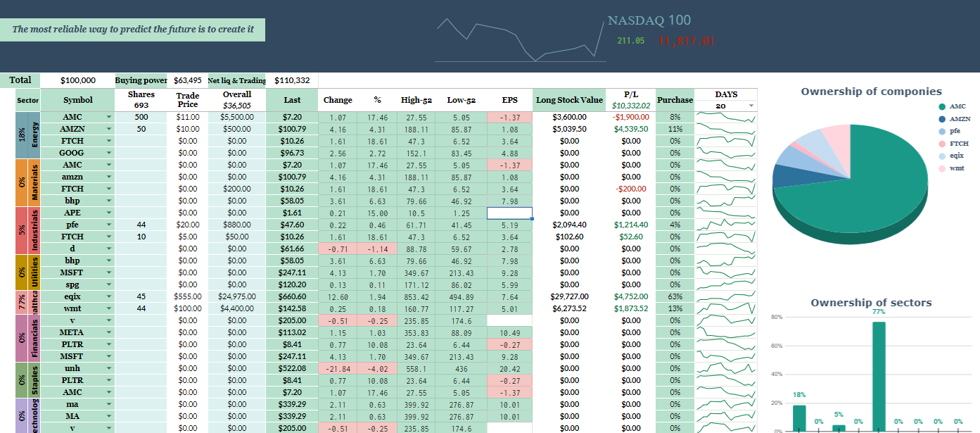The image size is (980, 433).
Task: Click the Symbol column header
Action: coord(77,100)
